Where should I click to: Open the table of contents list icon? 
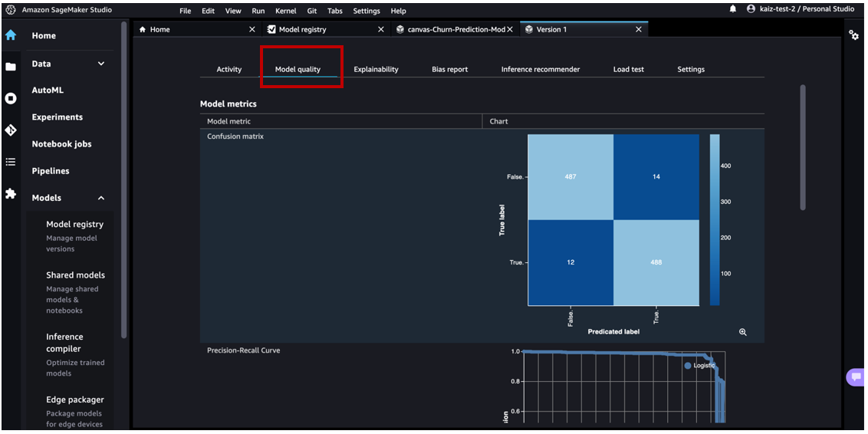(x=11, y=162)
